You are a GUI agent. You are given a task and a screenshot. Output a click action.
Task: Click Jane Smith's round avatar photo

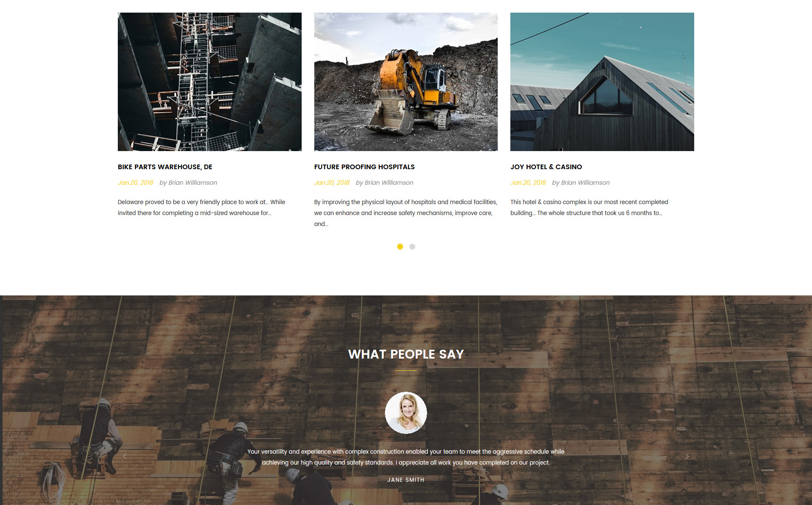pyautogui.click(x=406, y=413)
